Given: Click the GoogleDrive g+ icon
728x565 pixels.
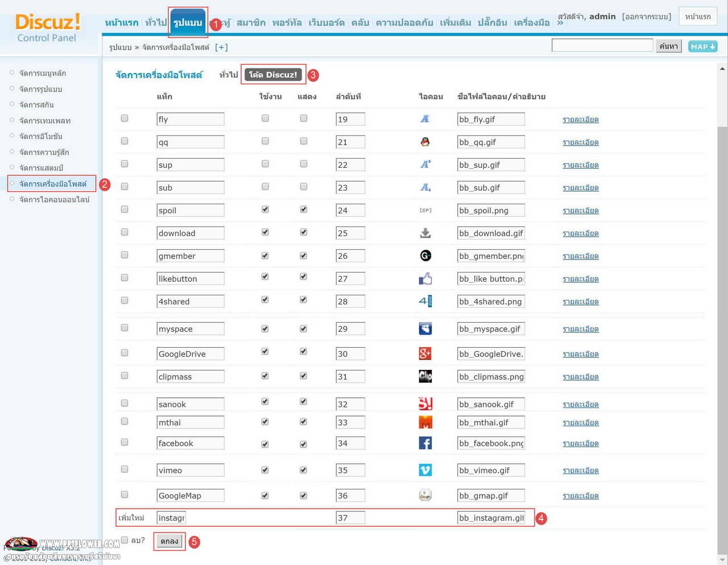Looking at the screenshot, I should tap(425, 353).
